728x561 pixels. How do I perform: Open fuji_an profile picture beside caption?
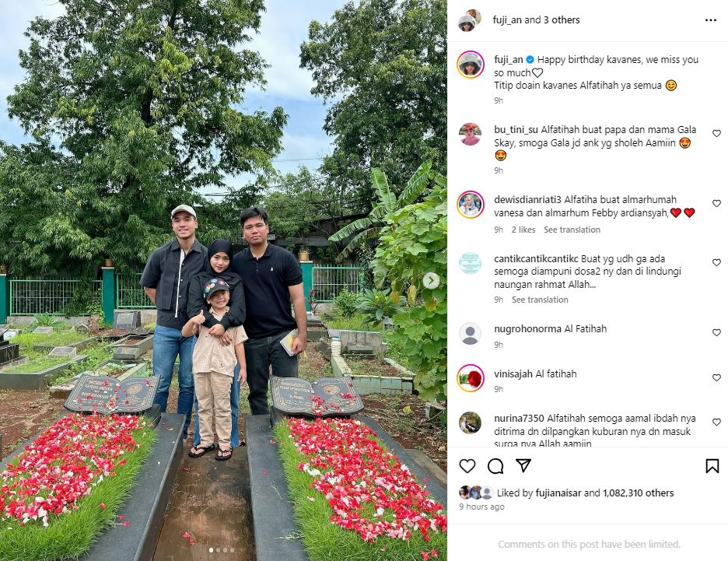pyautogui.click(x=471, y=64)
